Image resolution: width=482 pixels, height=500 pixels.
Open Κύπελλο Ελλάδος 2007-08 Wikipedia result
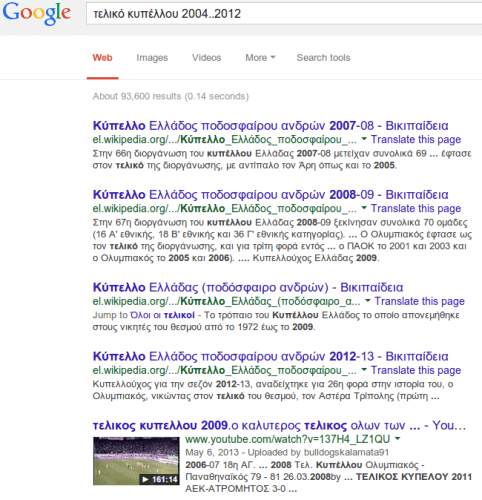pyautogui.click(x=270, y=126)
